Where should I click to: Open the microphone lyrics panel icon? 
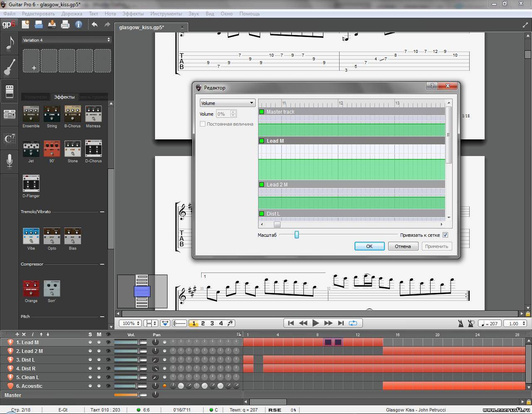[x=10, y=161]
